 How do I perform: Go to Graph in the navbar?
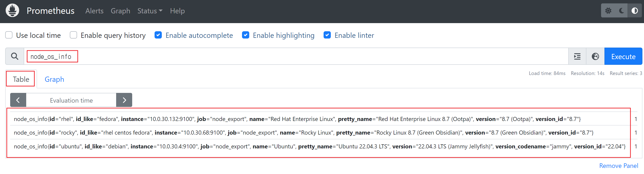(120, 11)
